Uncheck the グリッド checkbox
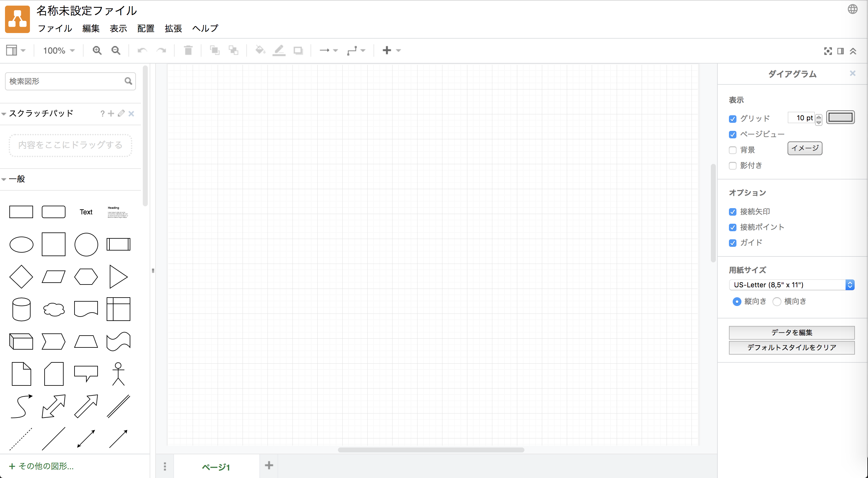The width and height of the screenshot is (868, 478). click(733, 119)
